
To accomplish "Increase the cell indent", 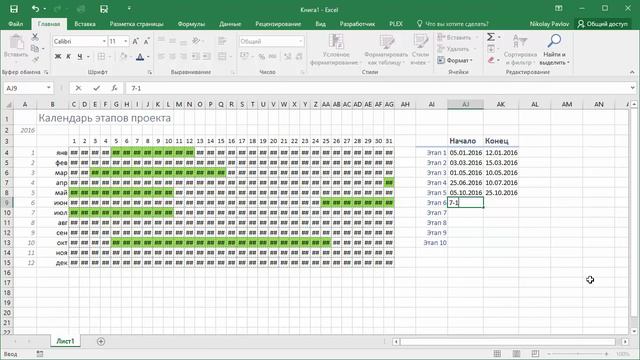I will tap(207, 56).
